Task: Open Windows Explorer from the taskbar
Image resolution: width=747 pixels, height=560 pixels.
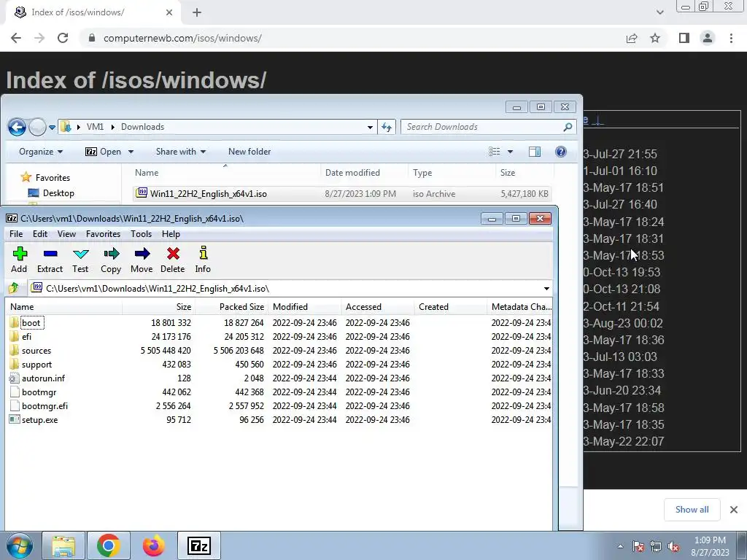Action: pyautogui.click(x=63, y=545)
